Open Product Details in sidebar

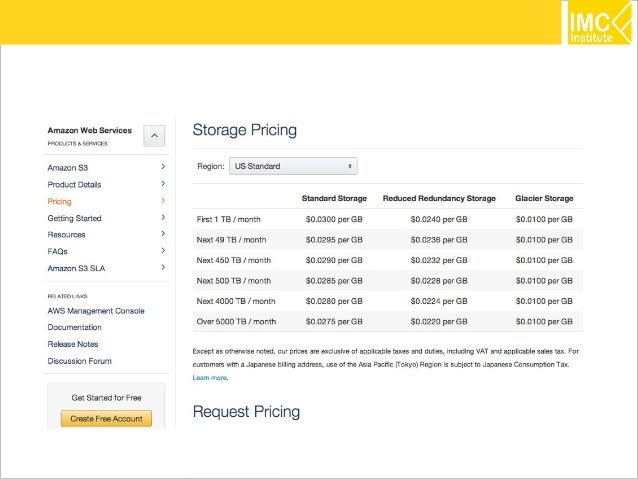(74, 184)
